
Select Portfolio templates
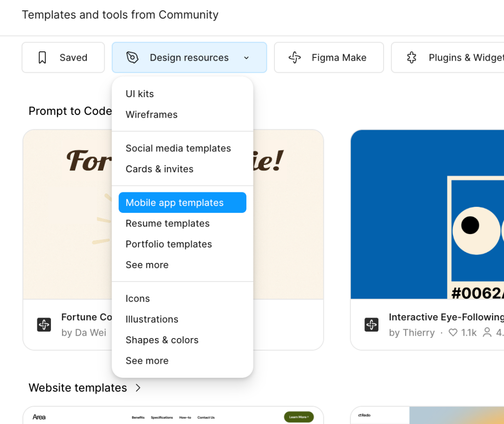[182, 244]
